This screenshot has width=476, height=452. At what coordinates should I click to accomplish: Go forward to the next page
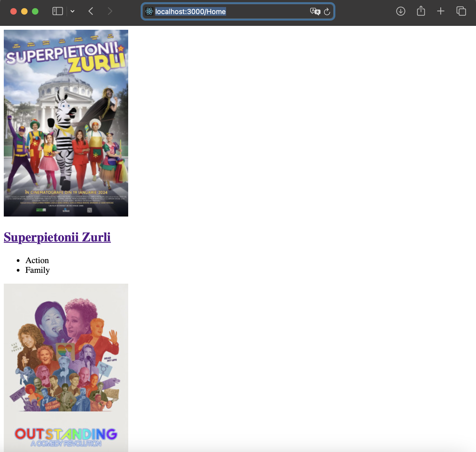click(110, 11)
